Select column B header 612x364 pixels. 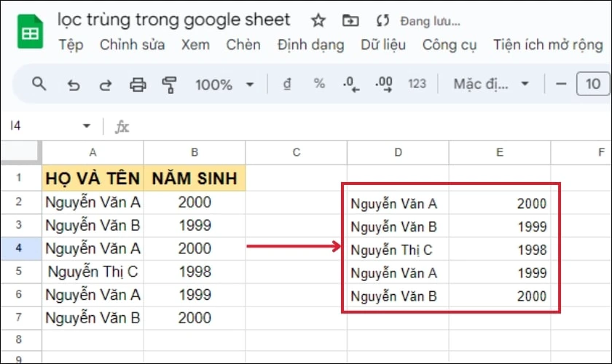tap(195, 152)
